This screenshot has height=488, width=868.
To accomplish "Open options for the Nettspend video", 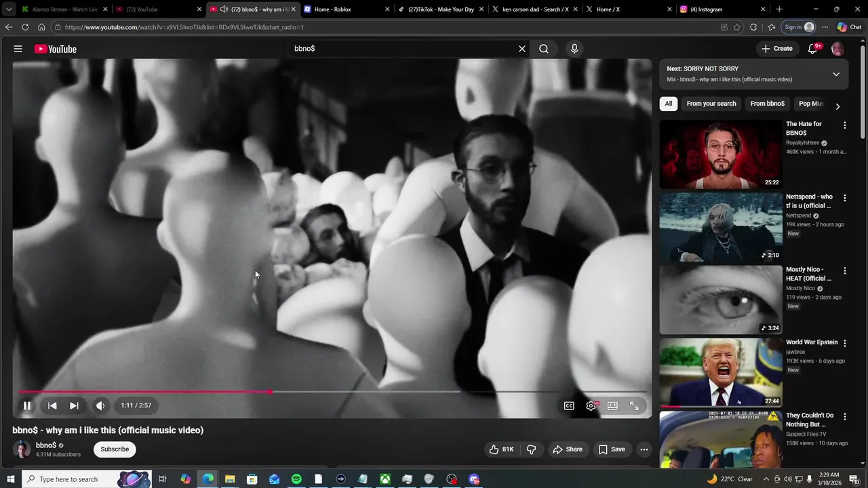I will pyautogui.click(x=845, y=198).
